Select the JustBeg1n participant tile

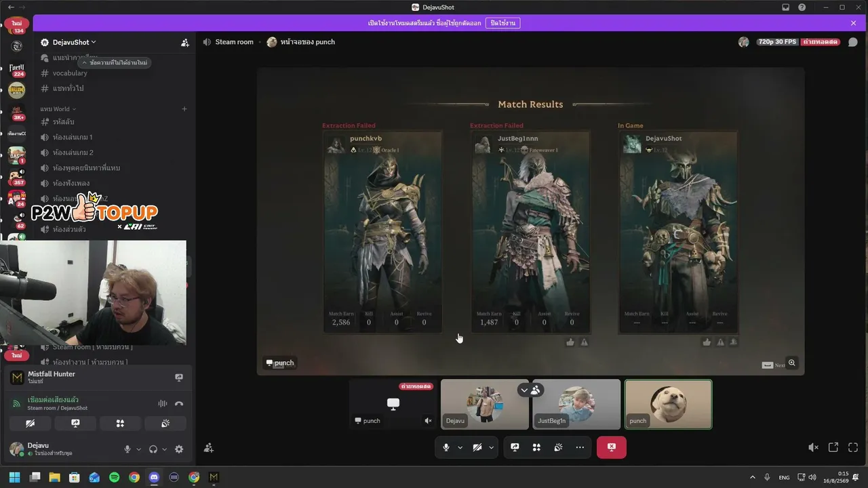pyautogui.click(x=576, y=404)
